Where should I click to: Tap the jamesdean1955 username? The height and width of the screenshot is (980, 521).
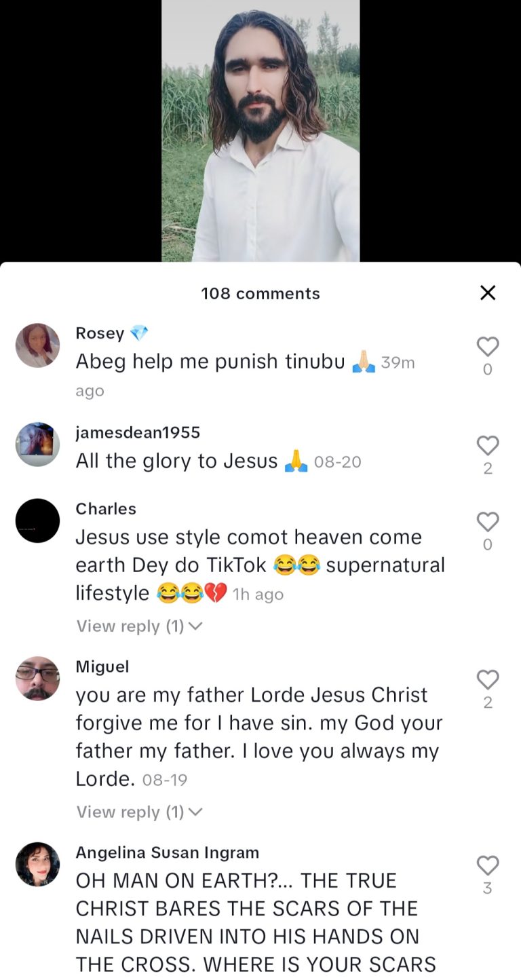tap(138, 432)
